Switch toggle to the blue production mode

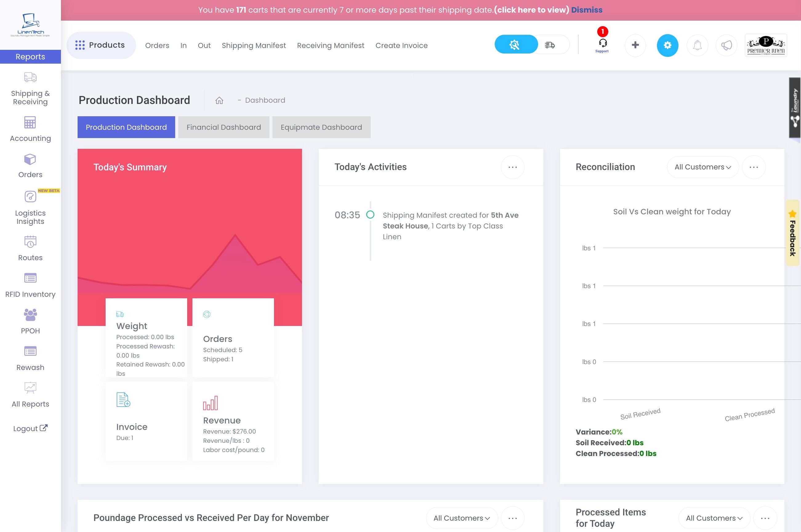515,45
